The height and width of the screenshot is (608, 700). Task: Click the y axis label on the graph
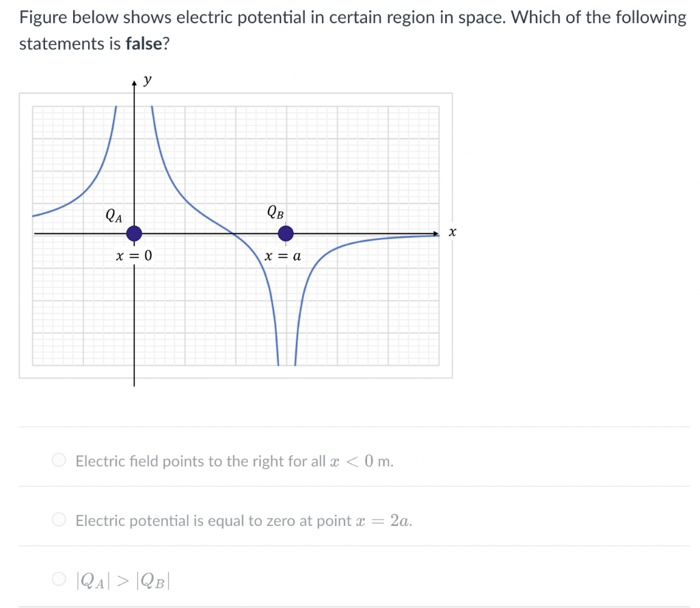[146, 79]
